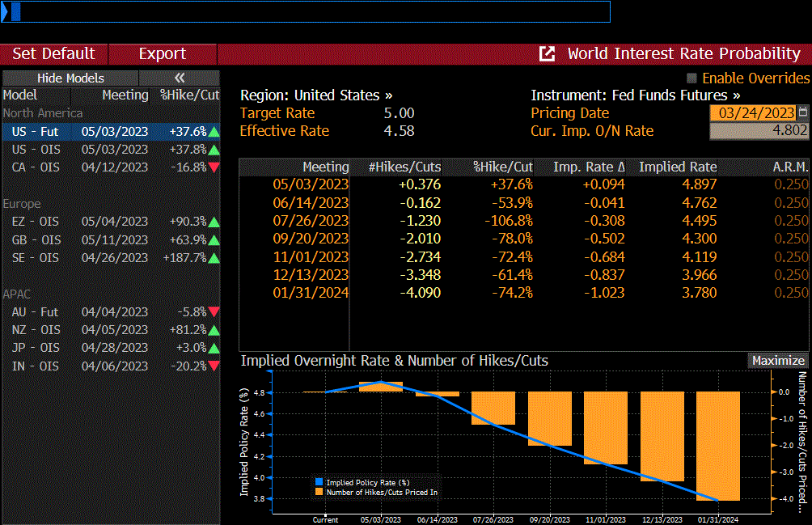
Task: Collapse model panel with double-chevron icon
Action: coord(180,78)
